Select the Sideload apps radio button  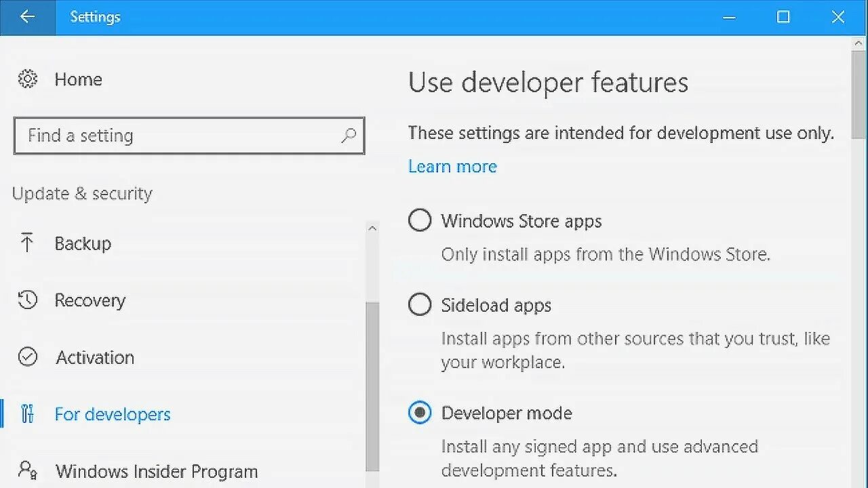420,305
